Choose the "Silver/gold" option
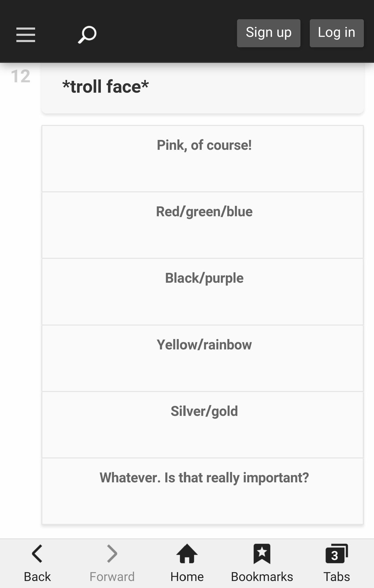This screenshot has height=588, width=374. click(203, 425)
